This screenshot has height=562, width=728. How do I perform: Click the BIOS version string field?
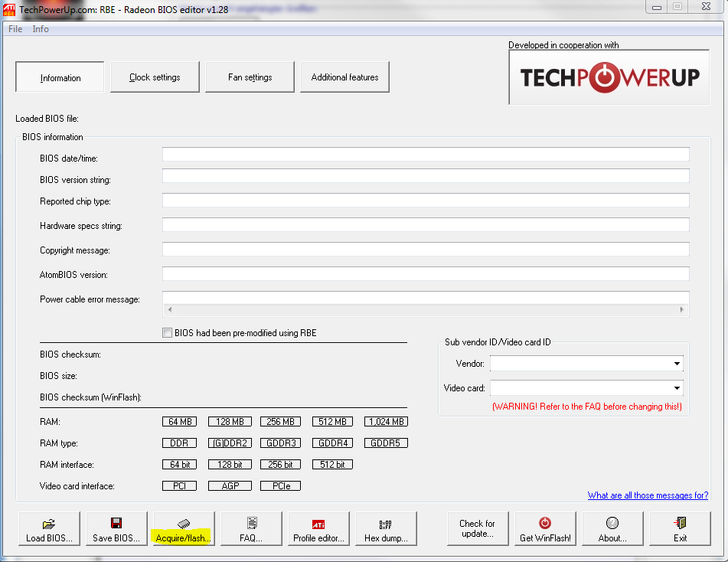point(426,175)
